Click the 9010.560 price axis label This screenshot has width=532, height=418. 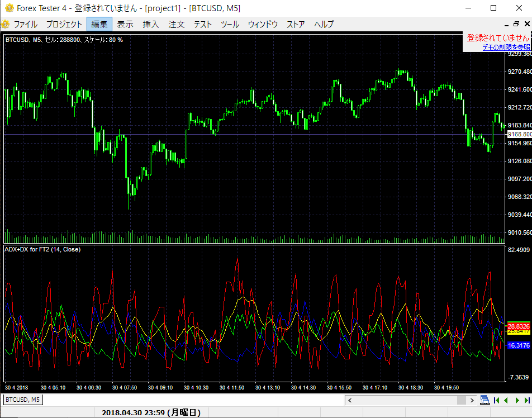(520, 232)
